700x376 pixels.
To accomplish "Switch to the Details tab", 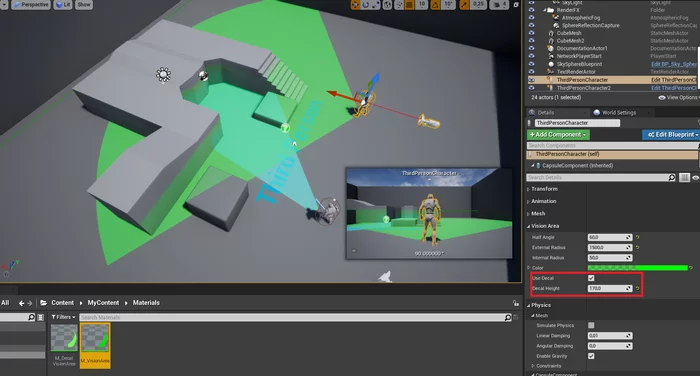I will click(546, 113).
